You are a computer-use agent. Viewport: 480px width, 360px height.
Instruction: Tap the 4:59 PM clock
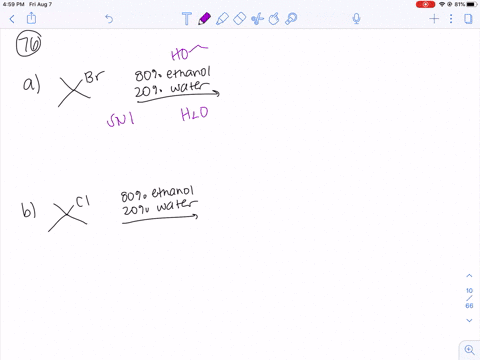tap(13, 4)
